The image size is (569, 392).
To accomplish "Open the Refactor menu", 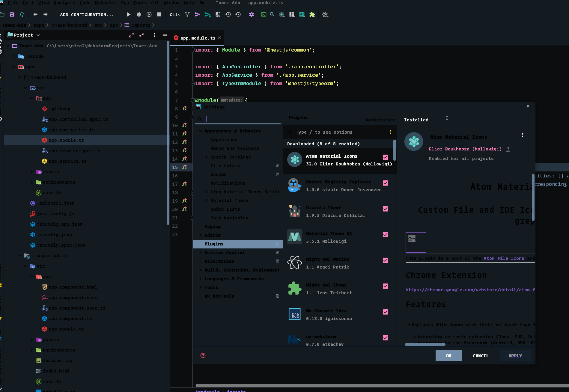I will pos(106,3).
